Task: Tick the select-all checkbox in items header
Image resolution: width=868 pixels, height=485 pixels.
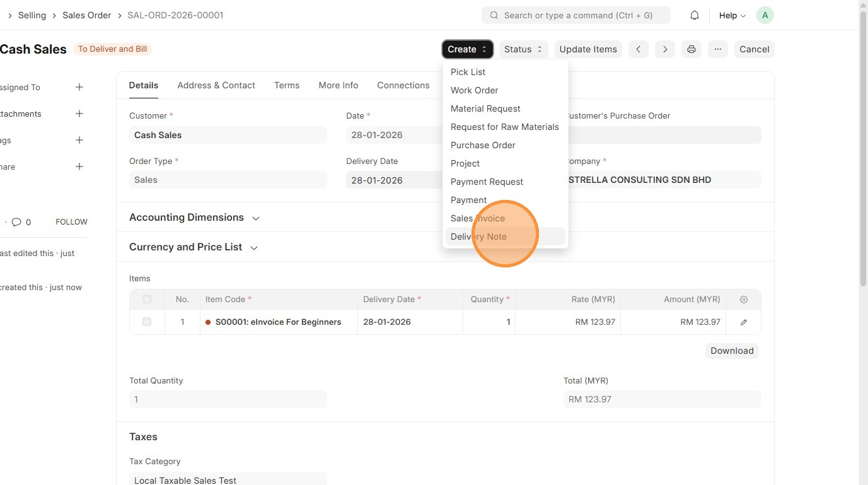Action: [147, 299]
